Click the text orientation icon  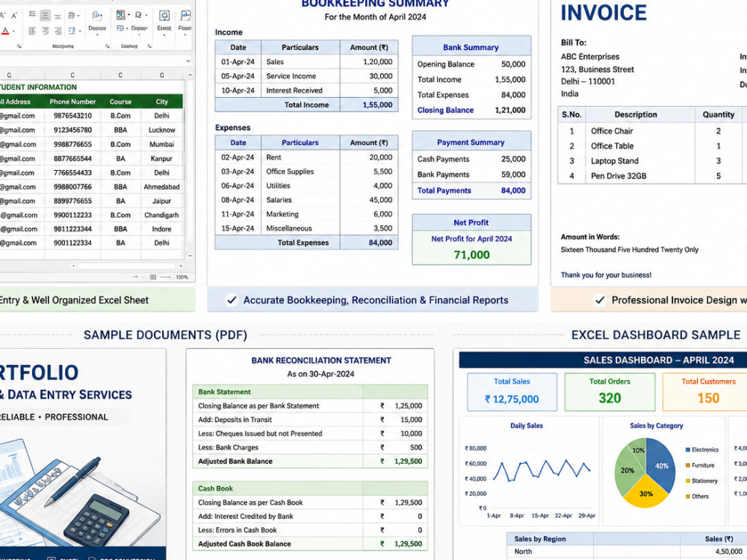[x=72, y=15]
